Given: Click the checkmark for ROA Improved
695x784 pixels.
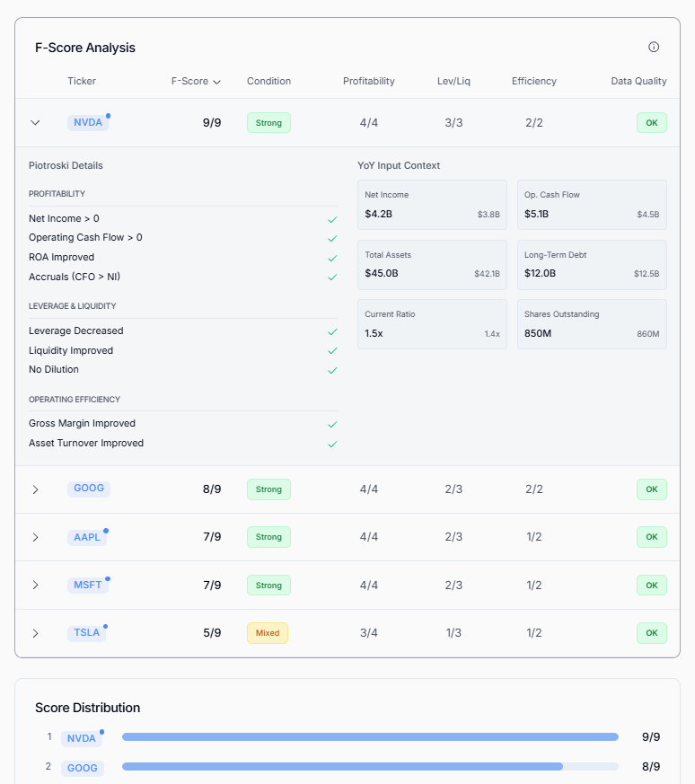Looking at the screenshot, I should point(332,258).
